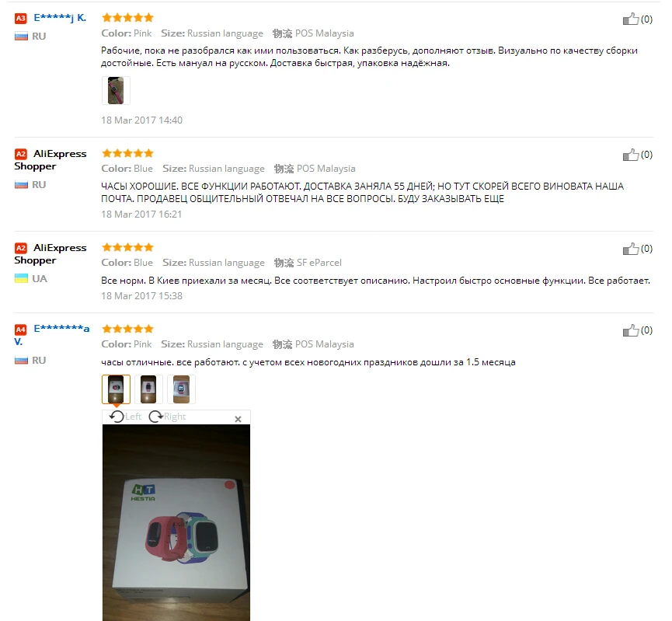
Task: Show the second photo of the last review
Action: click(148, 389)
